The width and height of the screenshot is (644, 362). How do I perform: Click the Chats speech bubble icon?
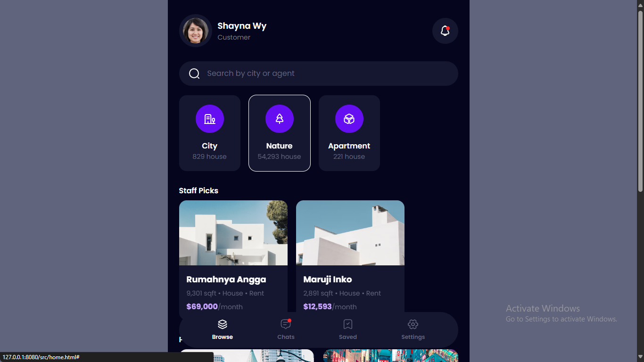coord(286,324)
